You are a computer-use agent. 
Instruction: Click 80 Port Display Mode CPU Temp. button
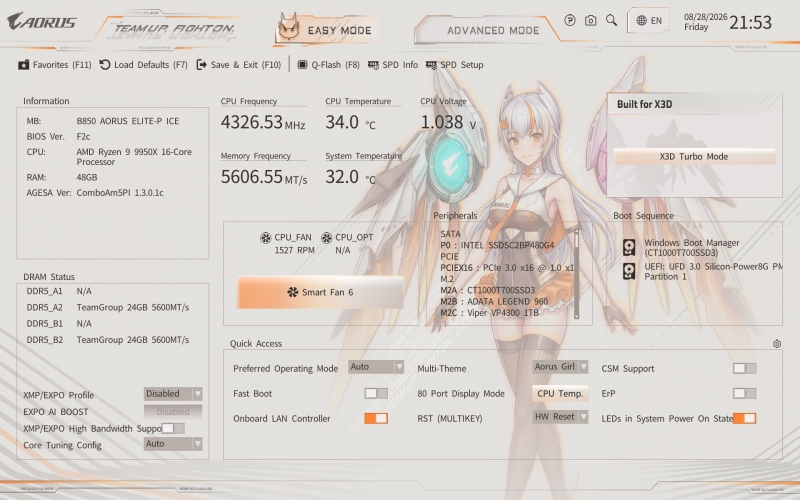[x=560, y=393]
